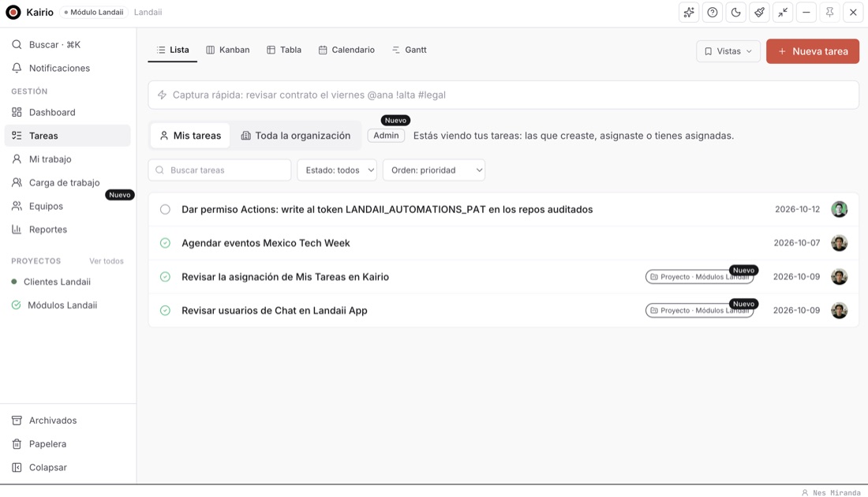The width and height of the screenshot is (868, 497).
Task: Open Papelera trash in sidebar
Action: point(68,444)
